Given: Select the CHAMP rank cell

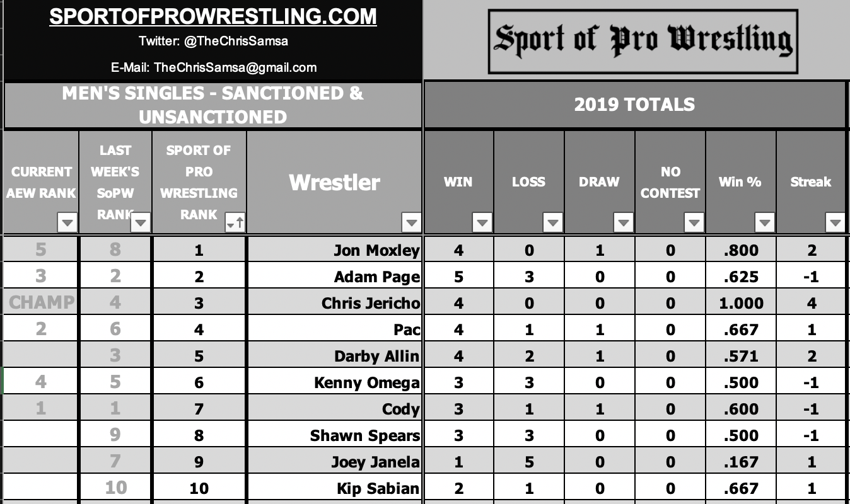Looking at the screenshot, I should tap(41, 303).
